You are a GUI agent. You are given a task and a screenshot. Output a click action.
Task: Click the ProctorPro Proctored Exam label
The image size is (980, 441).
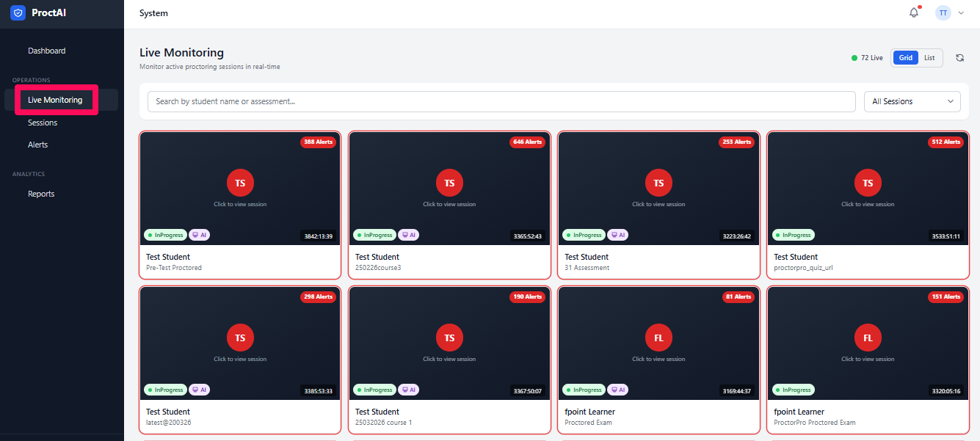click(814, 423)
